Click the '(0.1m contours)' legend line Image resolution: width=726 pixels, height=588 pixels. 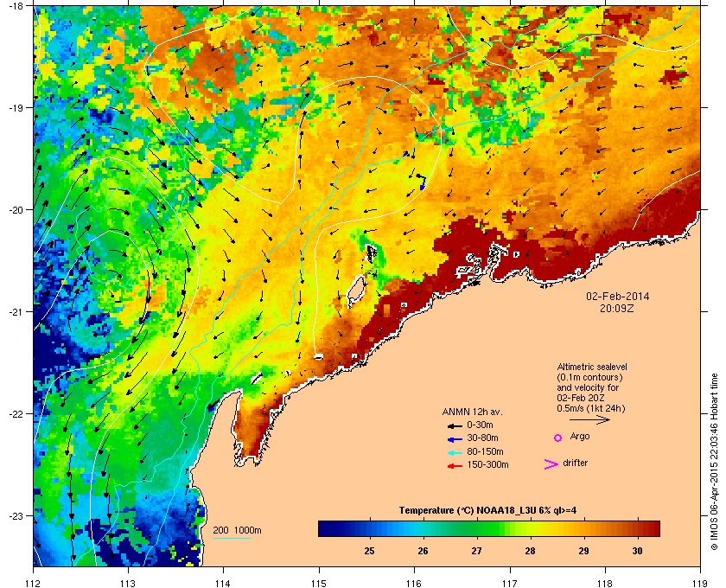[x=589, y=377]
